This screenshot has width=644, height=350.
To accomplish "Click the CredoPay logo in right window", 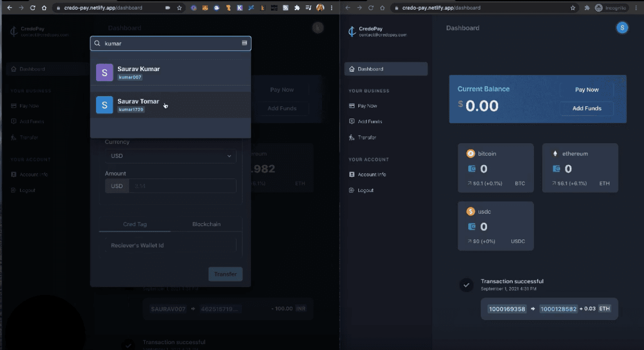I will 351,32.
